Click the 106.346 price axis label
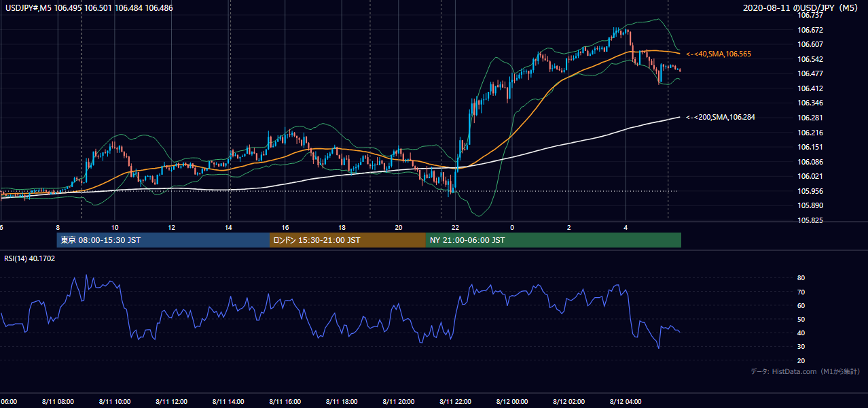The height and width of the screenshot is (408, 868). click(x=810, y=103)
